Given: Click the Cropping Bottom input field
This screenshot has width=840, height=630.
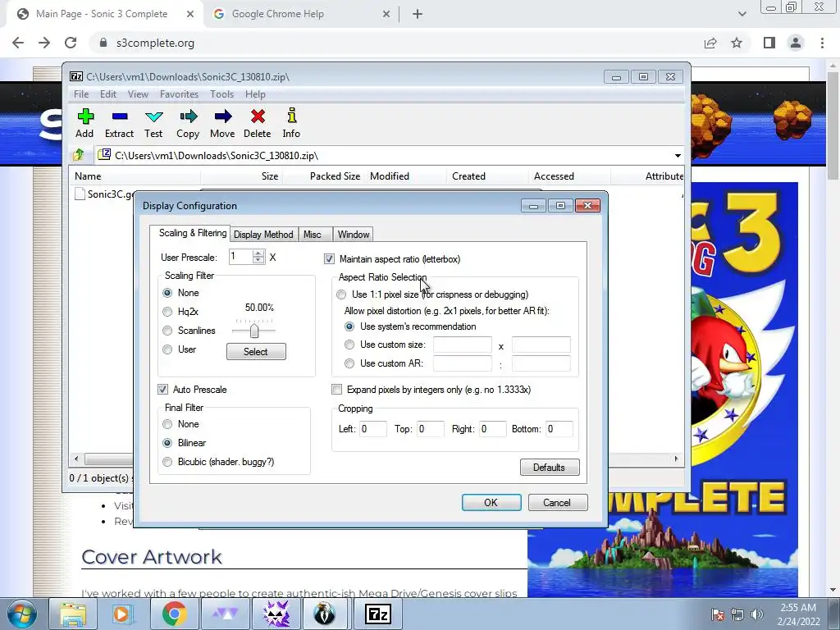Looking at the screenshot, I should pyautogui.click(x=559, y=429).
